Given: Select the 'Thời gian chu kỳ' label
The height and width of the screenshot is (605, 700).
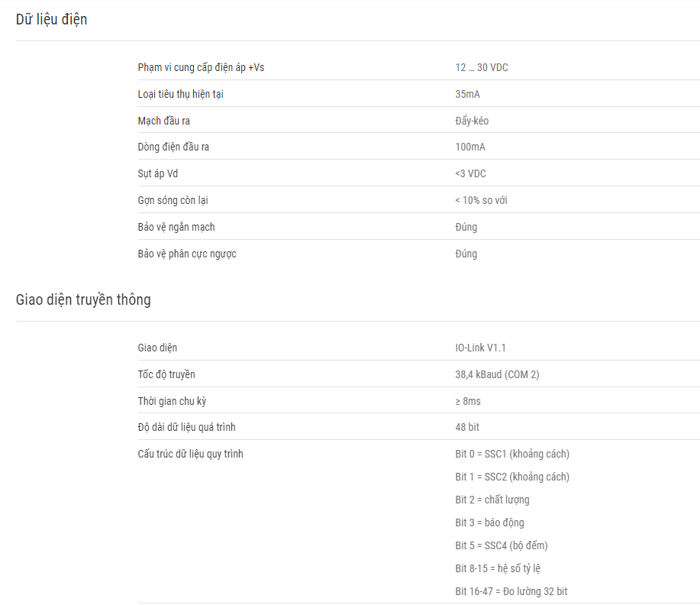Looking at the screenshot, I should (172, 401).
